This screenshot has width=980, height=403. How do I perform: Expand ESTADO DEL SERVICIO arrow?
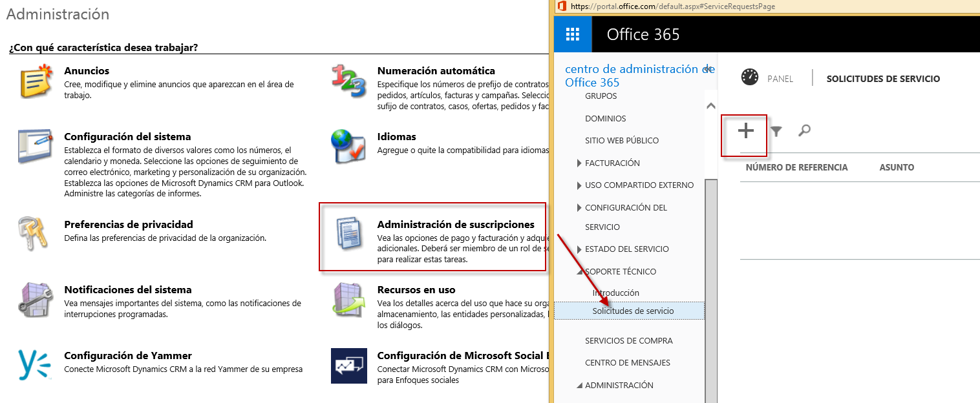[x=579, y=249]
